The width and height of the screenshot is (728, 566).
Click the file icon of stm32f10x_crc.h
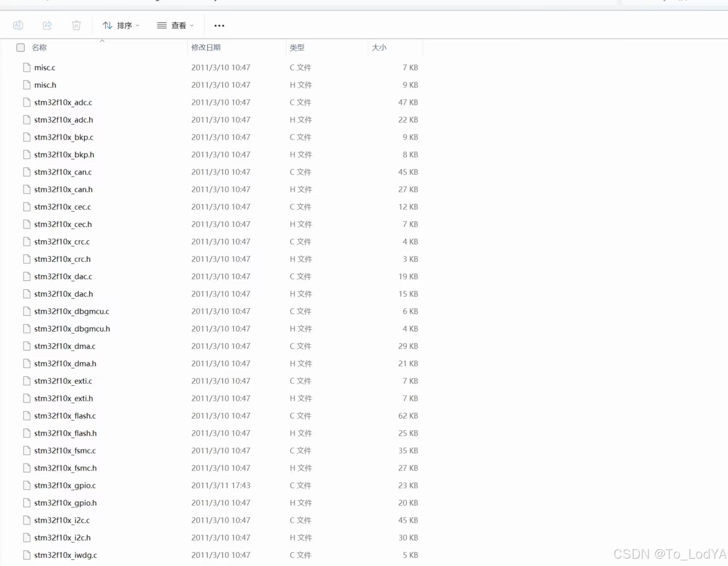[27, 259]
